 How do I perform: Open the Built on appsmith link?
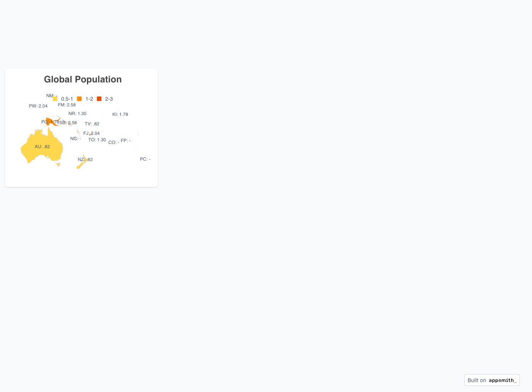point(492,380)
